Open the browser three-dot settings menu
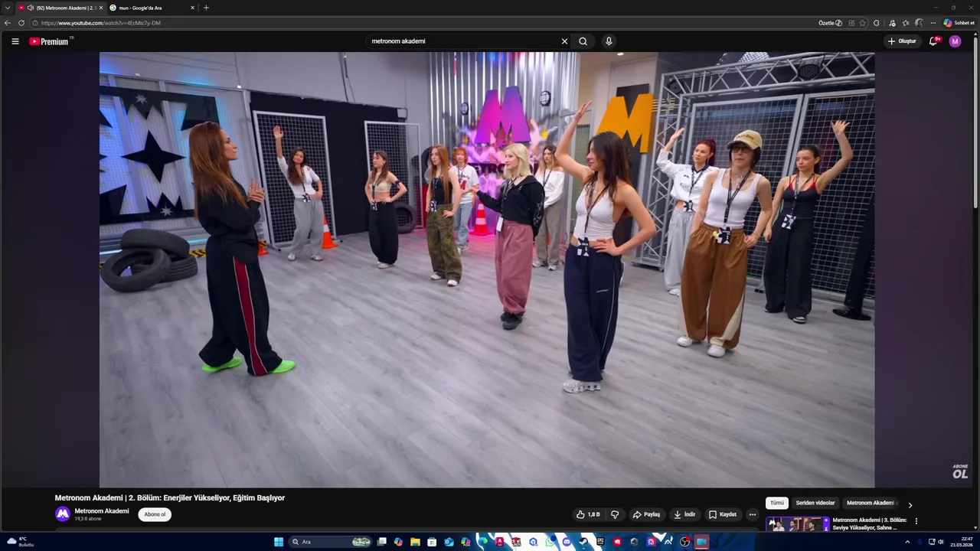The width and height of the screenshot is (980, 551). pyautogui.click(x=933, y=23)
